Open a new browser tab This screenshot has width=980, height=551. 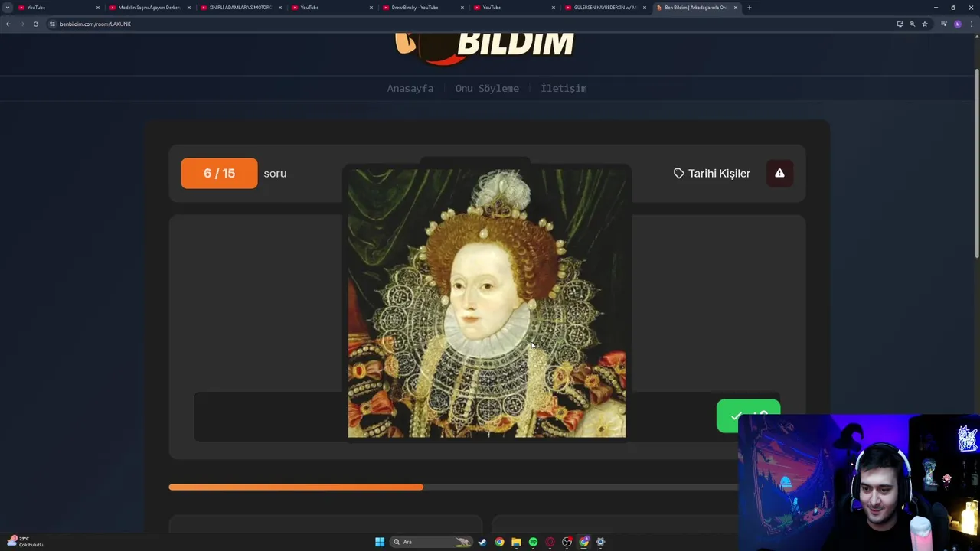(x=749, y=8)
